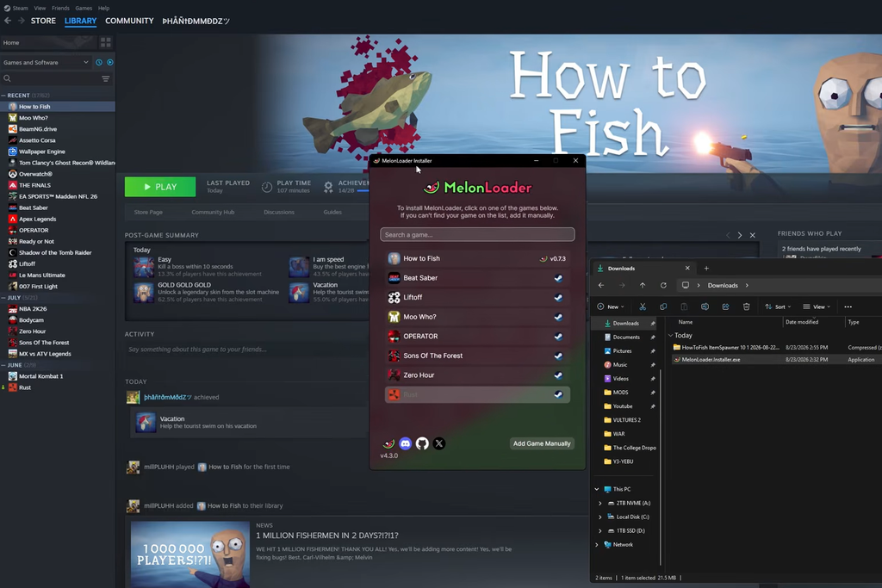The image size is (882, 588).
Task: Select How to Fish in MelonLoader list
Action: pyautogui.click(x=477, y=258)
